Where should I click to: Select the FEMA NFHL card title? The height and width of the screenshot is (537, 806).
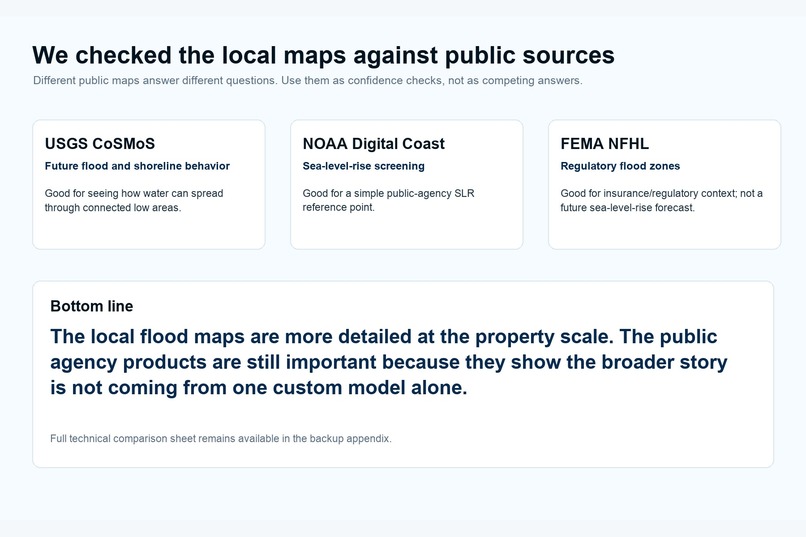604,143
